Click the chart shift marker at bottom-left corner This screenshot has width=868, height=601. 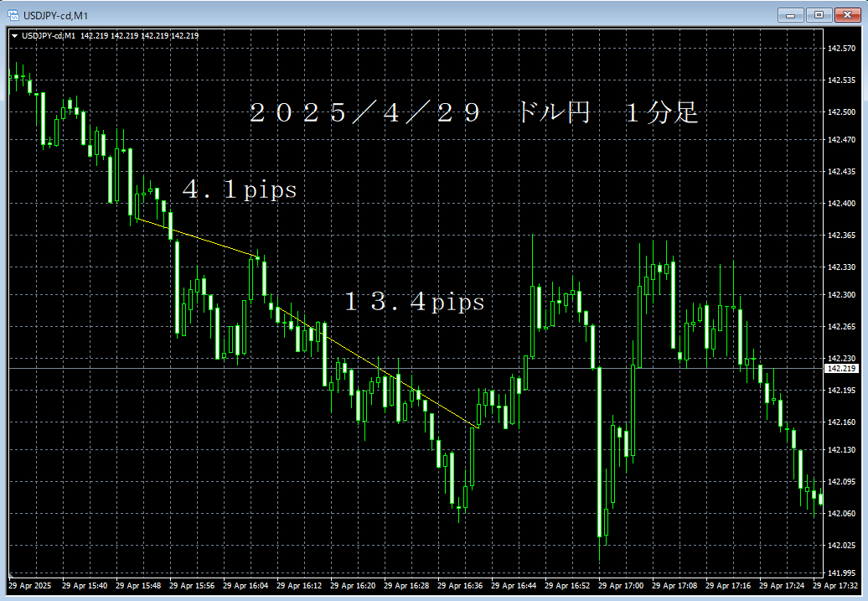point(11,575)
